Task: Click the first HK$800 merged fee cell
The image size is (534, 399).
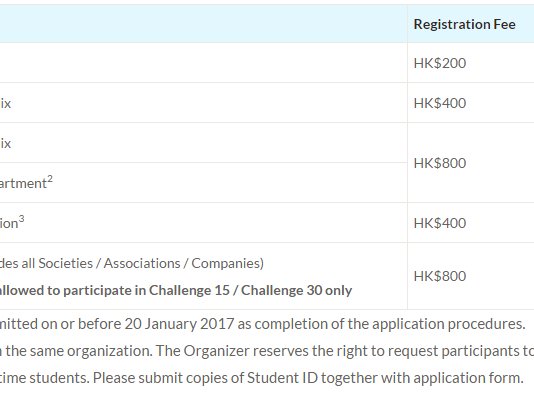Action: (440, 163)
